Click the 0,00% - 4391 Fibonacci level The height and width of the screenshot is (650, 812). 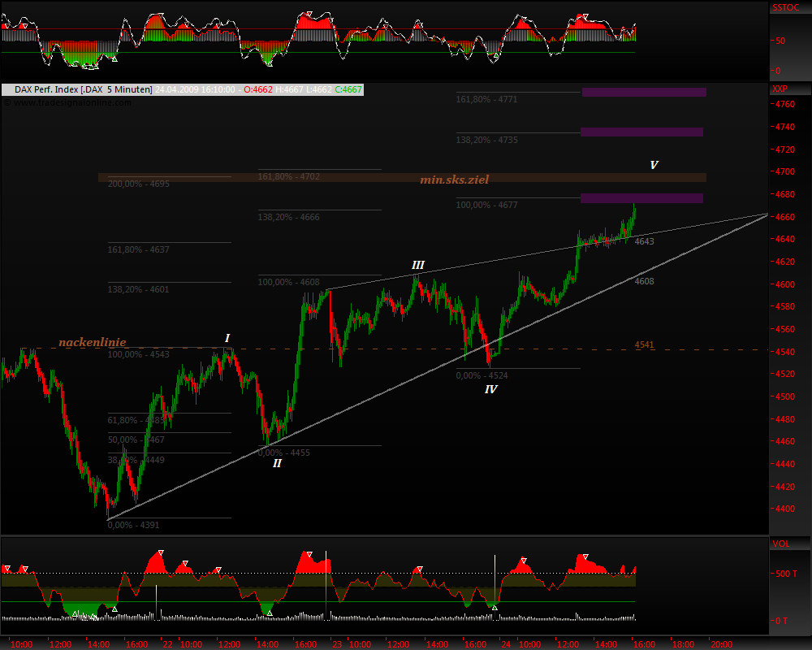click(134, 525)
